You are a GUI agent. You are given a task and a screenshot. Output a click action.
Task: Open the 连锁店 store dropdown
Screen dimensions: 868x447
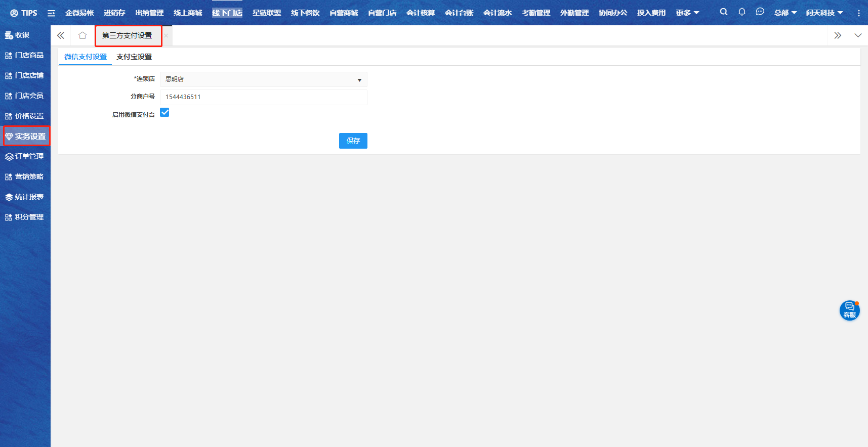pos(263,79)
